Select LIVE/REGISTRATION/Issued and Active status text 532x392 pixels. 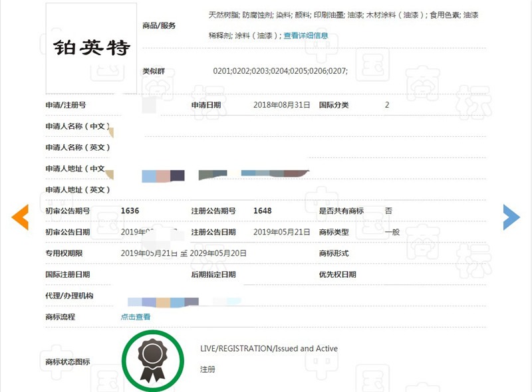(269, 349)
